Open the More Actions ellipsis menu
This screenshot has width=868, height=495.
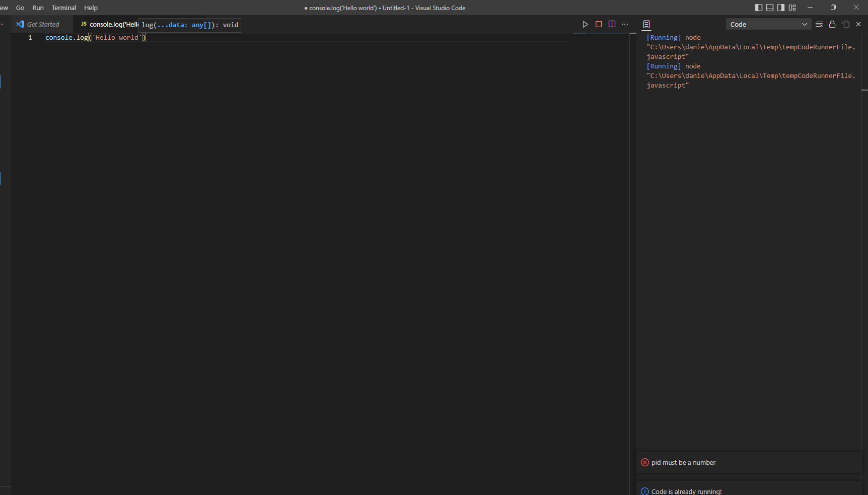click(625, 24)
